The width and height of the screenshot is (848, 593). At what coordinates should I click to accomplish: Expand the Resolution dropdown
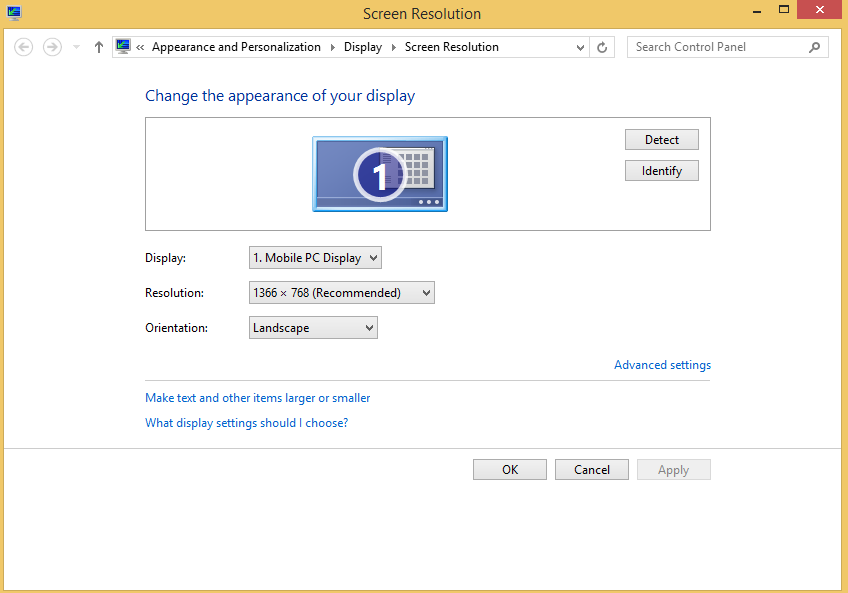341,293
